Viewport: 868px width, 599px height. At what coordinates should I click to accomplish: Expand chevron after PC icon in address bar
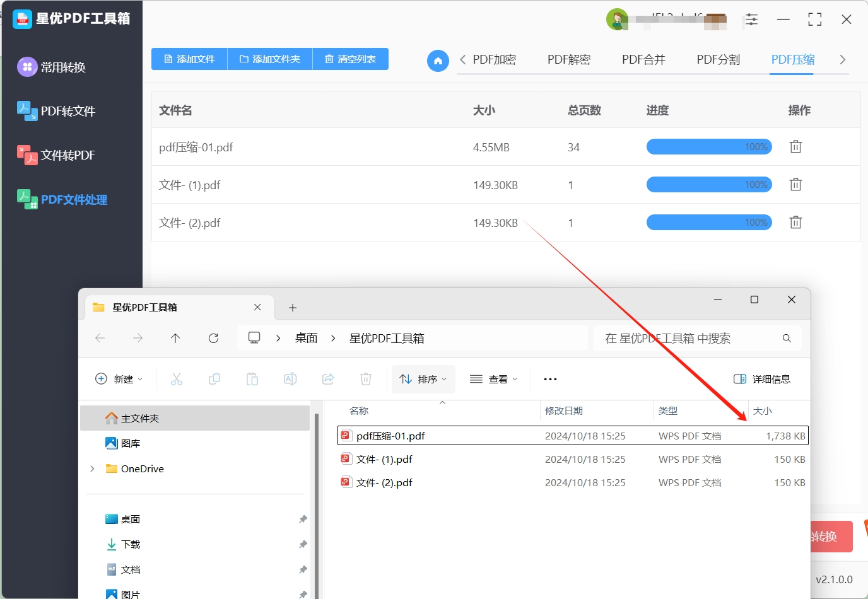tap(278, 339)
